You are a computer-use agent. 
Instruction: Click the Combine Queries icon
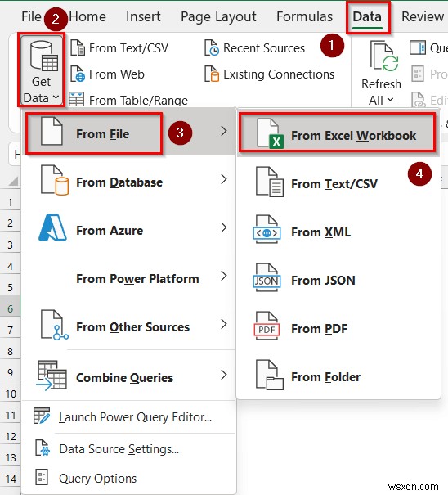tap(52, 376)
